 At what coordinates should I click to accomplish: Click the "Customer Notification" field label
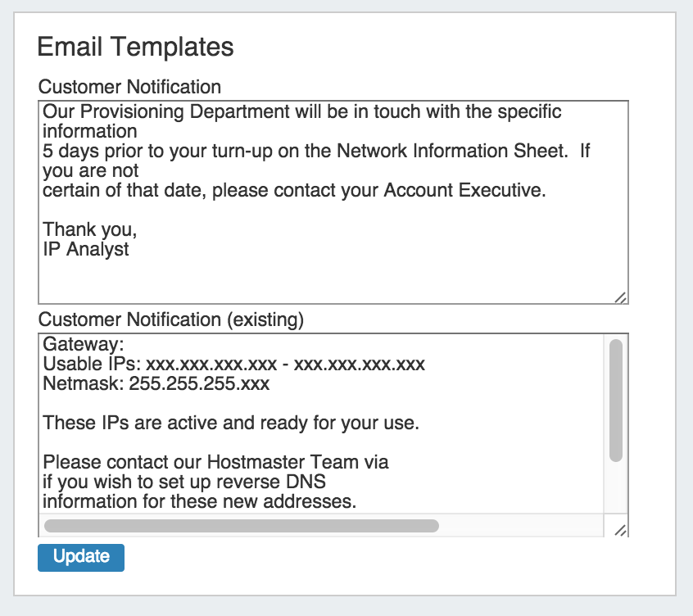[x=129, y=87]
